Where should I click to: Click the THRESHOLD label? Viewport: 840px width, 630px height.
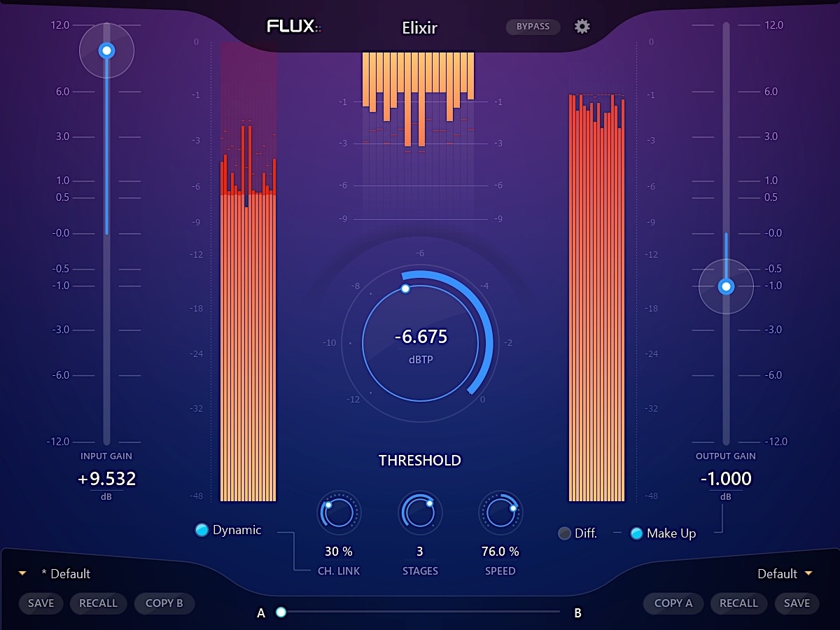point(420,461)
